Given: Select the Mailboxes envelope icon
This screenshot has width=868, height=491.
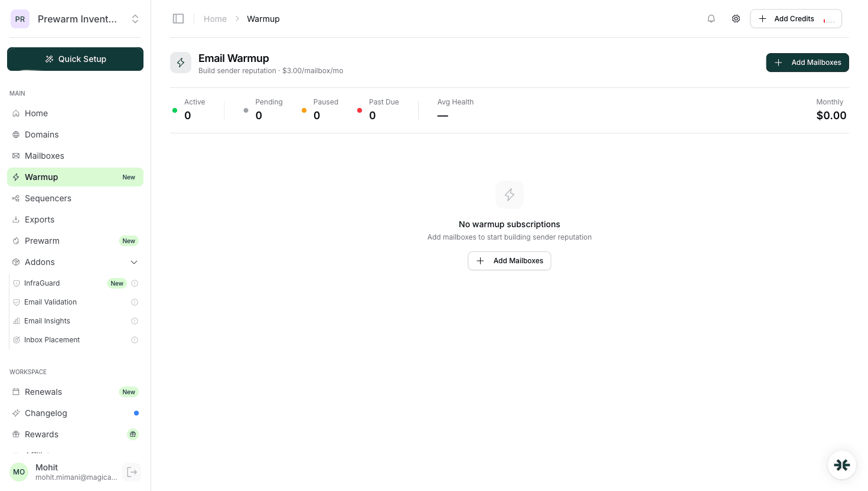Looking at the screenshot, I should [15, 155].
